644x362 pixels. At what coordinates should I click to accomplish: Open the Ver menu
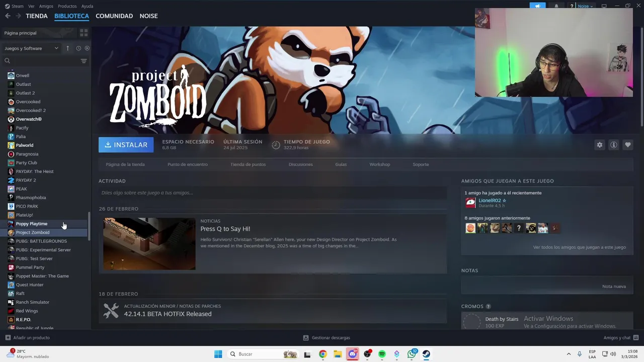click(x=31, y=6)
